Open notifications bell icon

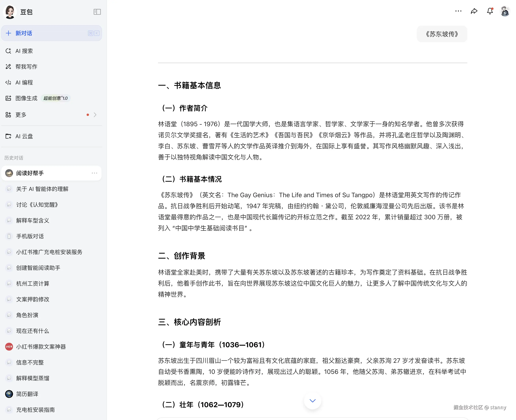[x=490, y=11]
